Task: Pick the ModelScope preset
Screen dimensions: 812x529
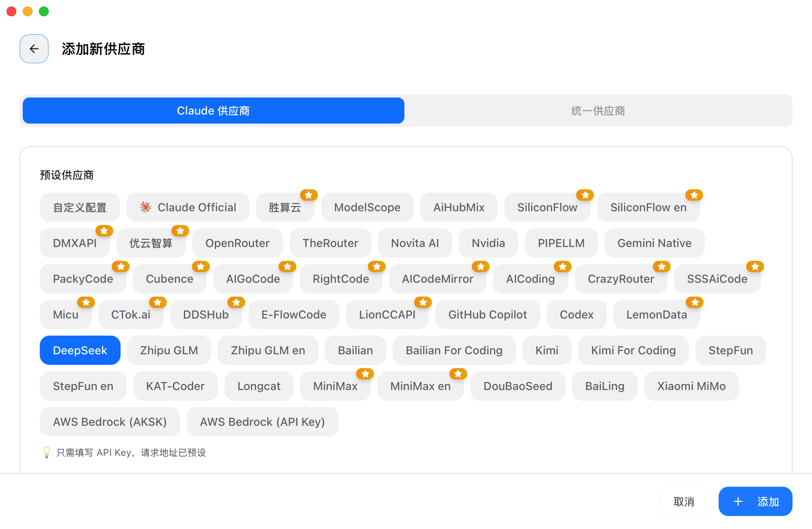Action: coord(367,207)
